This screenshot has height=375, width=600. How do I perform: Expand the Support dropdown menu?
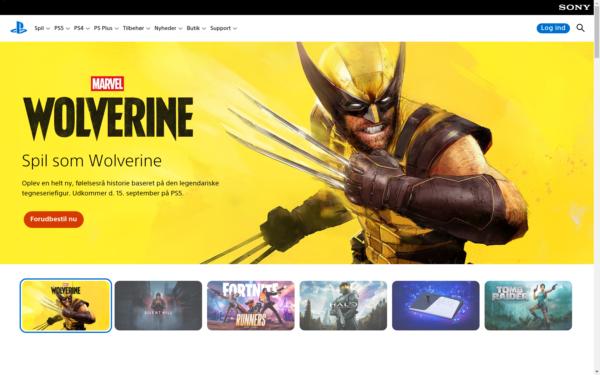[223, 28]
